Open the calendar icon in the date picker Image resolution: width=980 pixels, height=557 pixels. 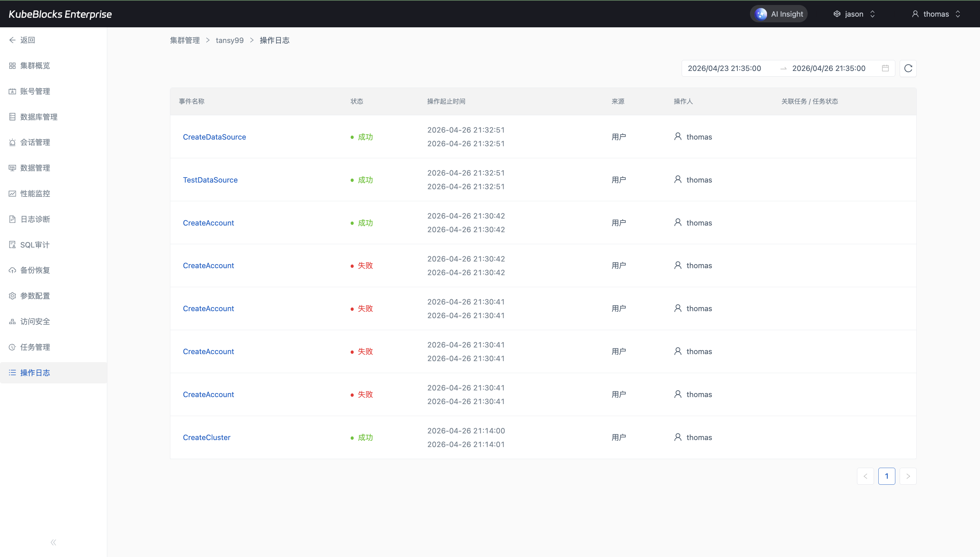point(885,69)
